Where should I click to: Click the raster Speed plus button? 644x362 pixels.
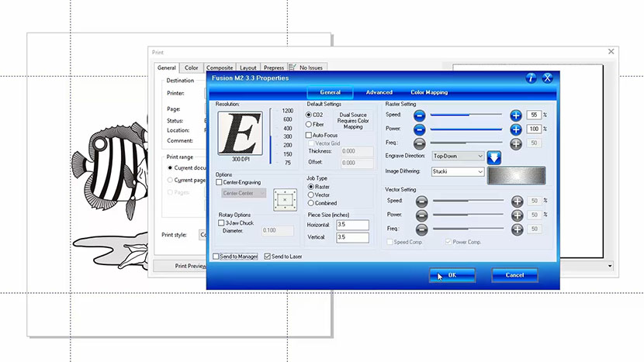516,115
